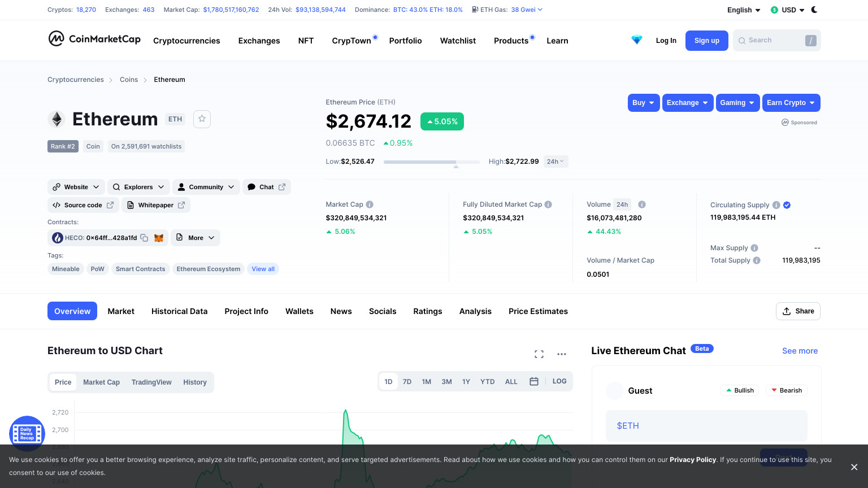Click See more chat link
Viewport: 868px width, 488px height.
pos(800,351)
